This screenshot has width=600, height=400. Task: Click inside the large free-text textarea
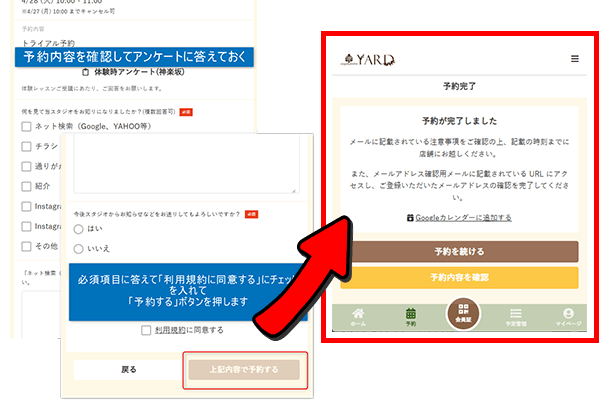[x=186, y=163]
